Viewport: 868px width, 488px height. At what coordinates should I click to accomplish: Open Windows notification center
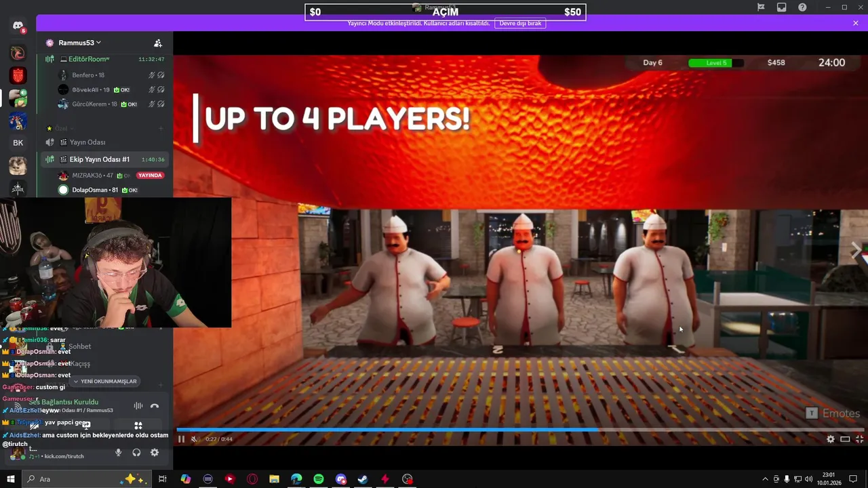(853, 479)
